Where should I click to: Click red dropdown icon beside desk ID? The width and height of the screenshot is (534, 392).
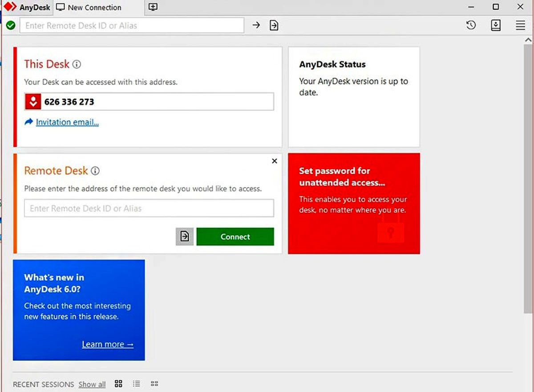click(33, 102)
